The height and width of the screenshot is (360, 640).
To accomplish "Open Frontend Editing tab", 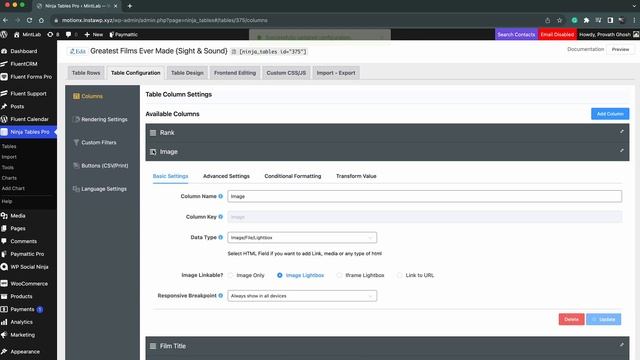I will coord(235,73).
